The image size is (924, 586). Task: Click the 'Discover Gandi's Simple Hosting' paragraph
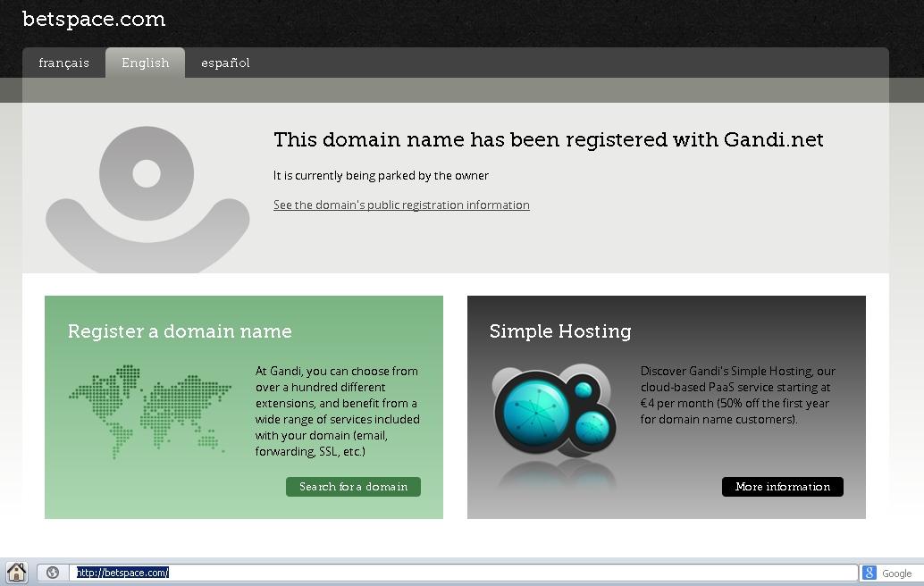[x=738, y=395]
